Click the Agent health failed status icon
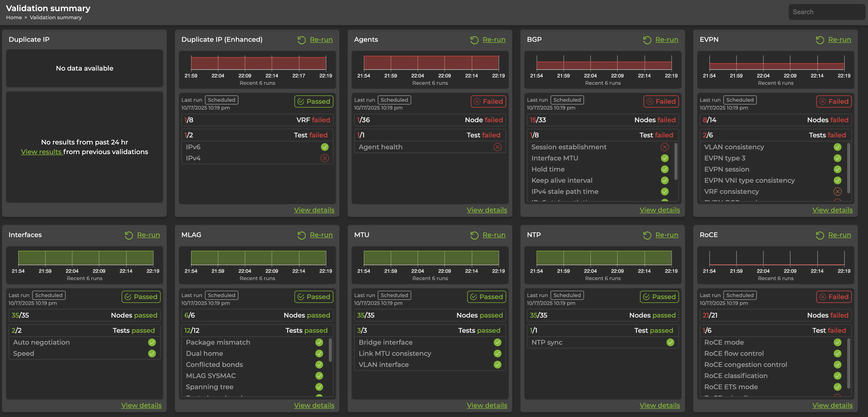The height and width of the screenshot is (417, 868). click(497, 147)
